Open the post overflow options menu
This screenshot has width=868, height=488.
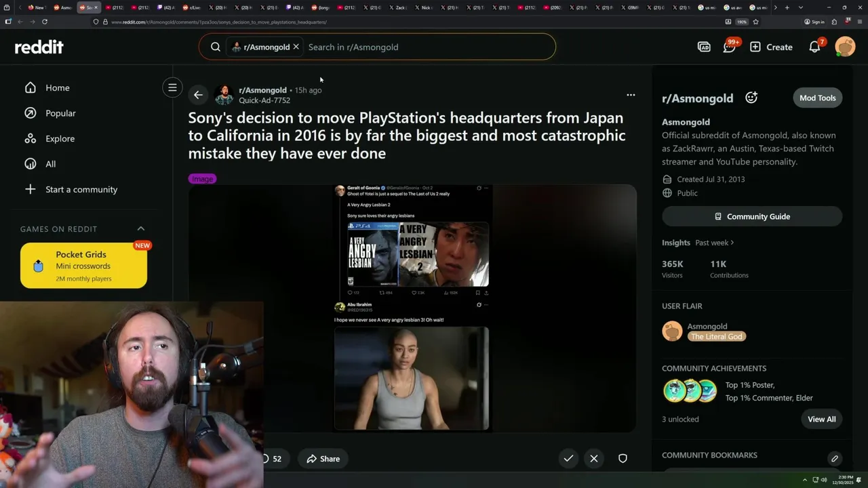(x=631, y=95)
